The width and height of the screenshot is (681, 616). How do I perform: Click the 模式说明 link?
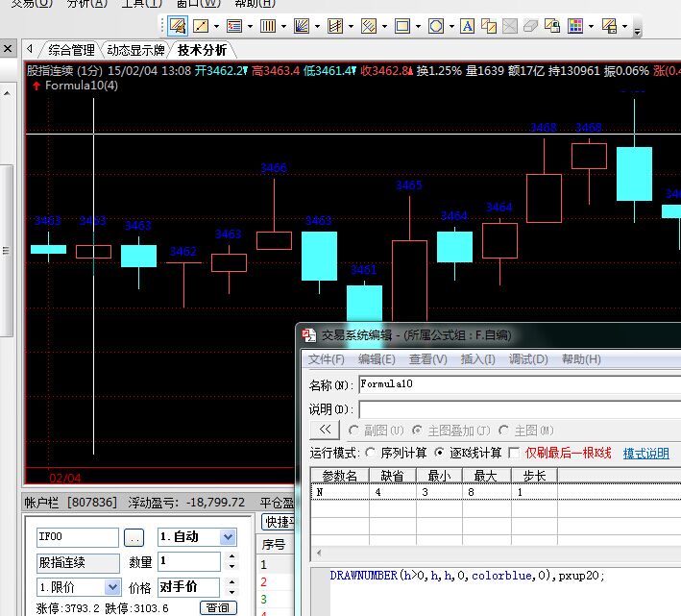coord(645,454)
